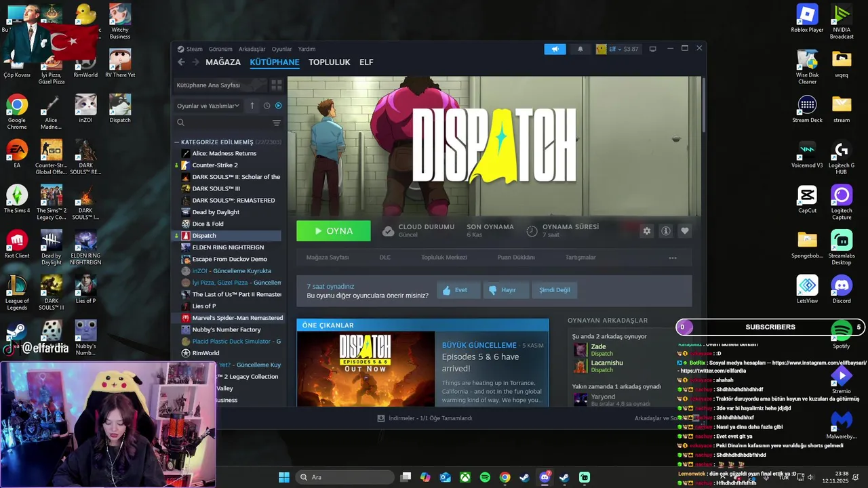Viewport: 868px width, 488px height.
Task: Open the Steam megaphone announcements button
Action: [555, 49]
